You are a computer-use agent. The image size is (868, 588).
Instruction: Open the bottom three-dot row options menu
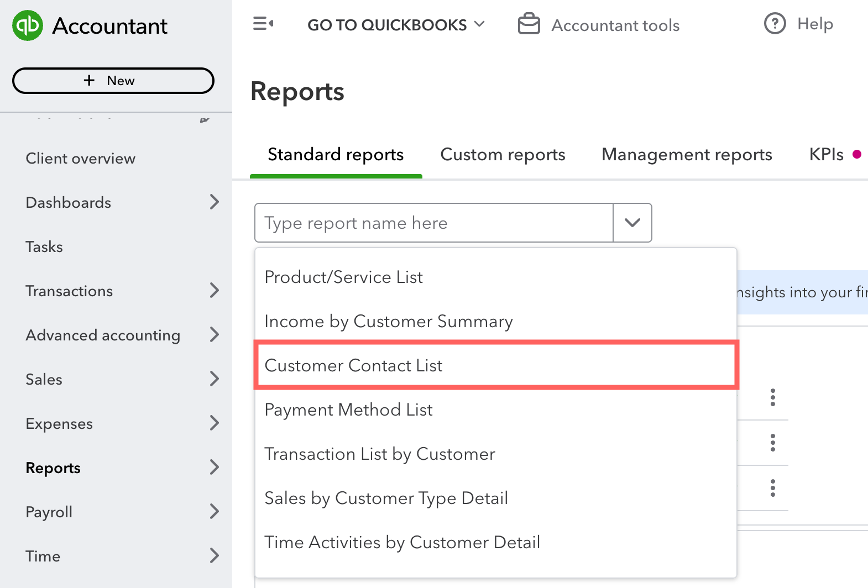tap(772, 488)
